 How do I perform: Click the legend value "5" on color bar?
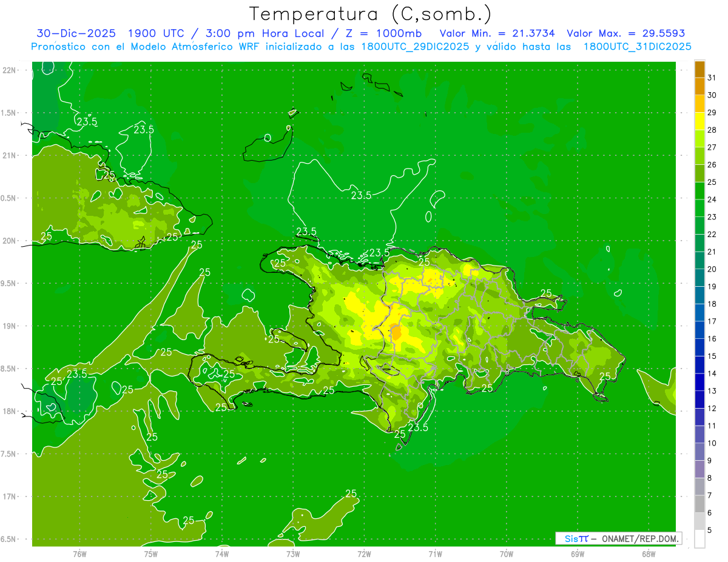tap(709, 530)
